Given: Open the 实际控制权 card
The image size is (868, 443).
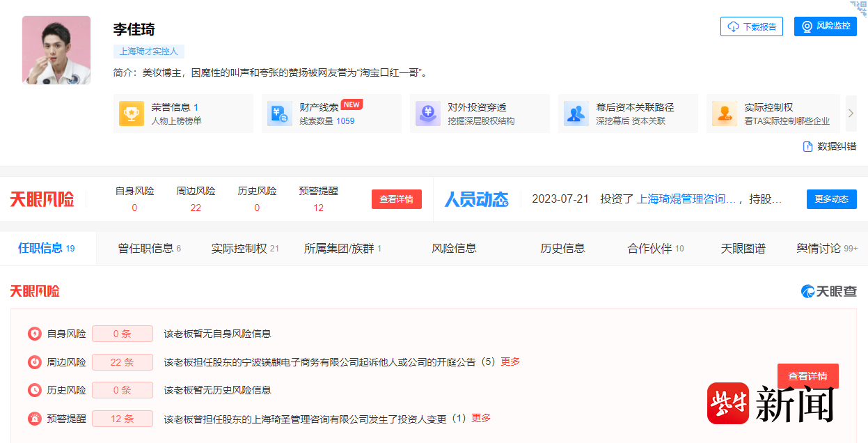Looking at the screenshot, I should (773, 114).
